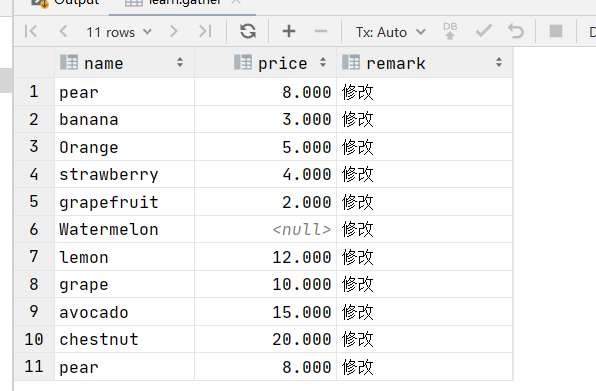Close the learn.gather result tab
This screenshot has width=596, height=391.
point(236,2)
